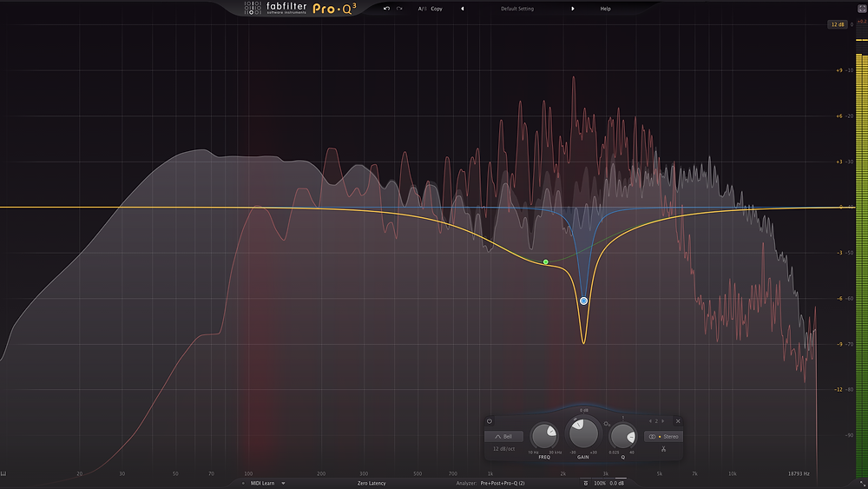Enter full screen mode icon
Image resolution: width=868 pixels, height=489 pixels.
862,9
